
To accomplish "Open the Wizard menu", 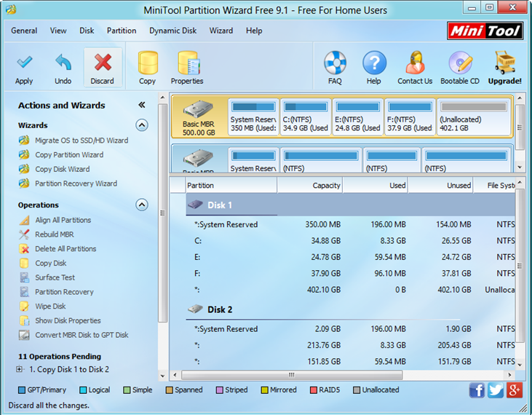I will 221,31.
